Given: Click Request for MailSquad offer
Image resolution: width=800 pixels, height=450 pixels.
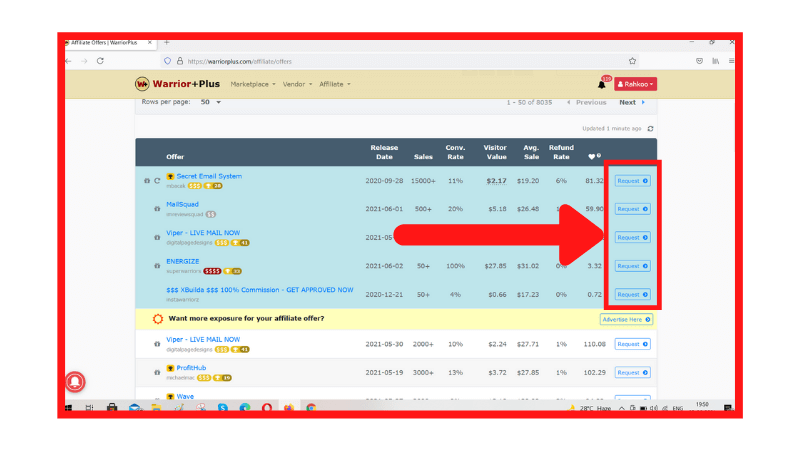Looking at the screenshot, I should [633, 209].
